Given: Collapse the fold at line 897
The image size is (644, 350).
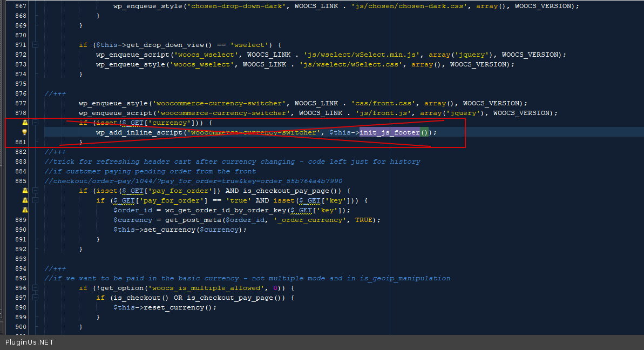Looking at the screenshot, I should coord(36,298).
